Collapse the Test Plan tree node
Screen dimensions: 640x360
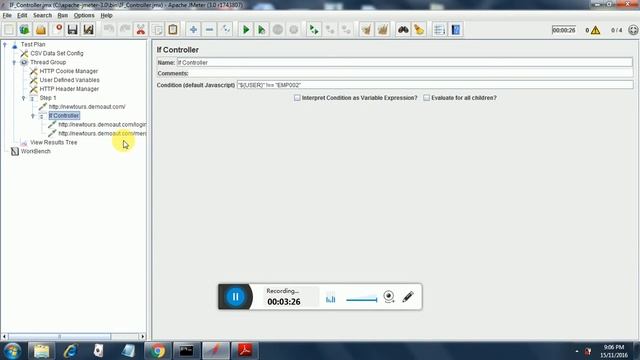click(5, 44)
